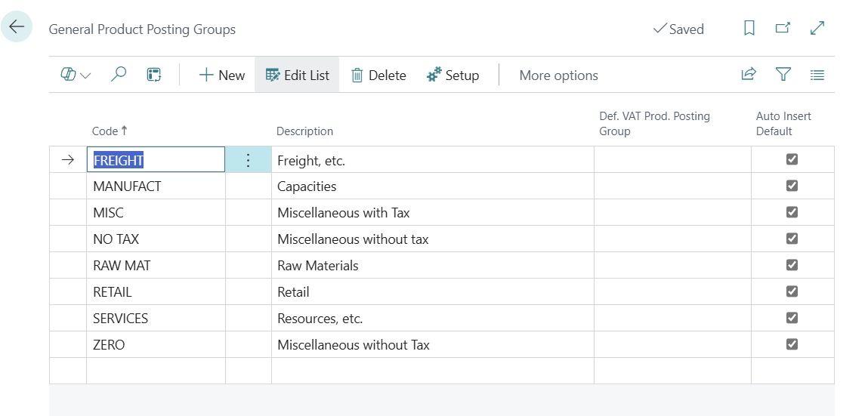The image size is (868, 416).
Task: Click the 'Raw Materials' description
Action: (x=432, y=266)
